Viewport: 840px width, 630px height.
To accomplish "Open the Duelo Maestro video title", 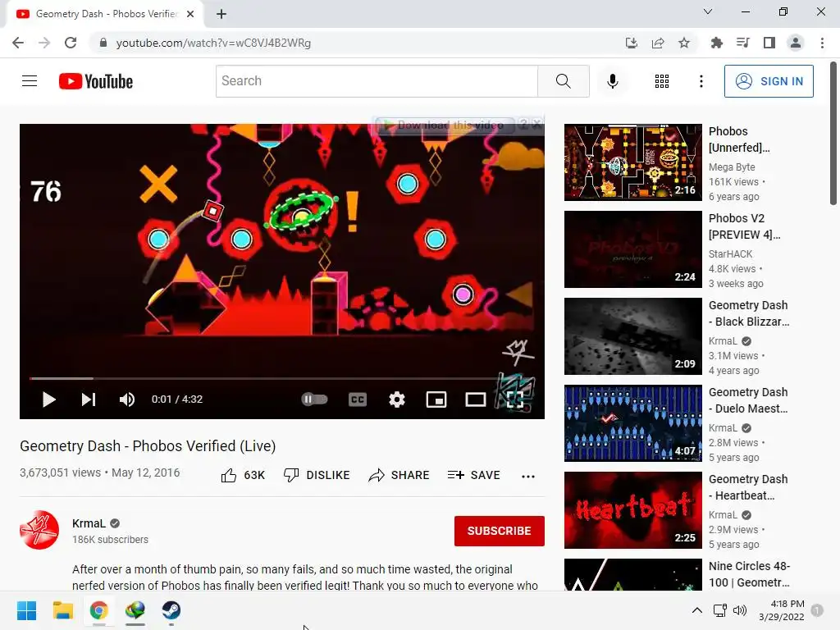I will (748, 400).
